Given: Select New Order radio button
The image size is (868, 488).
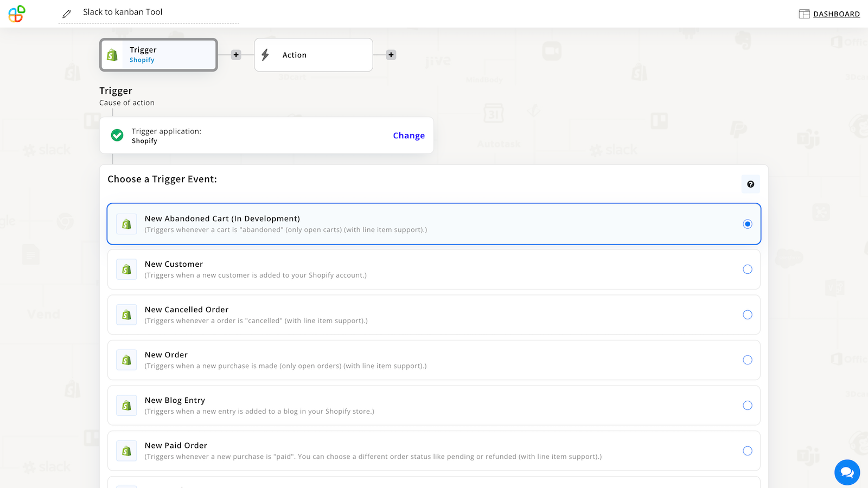Looking at the screenshot, I should [748, 360].
